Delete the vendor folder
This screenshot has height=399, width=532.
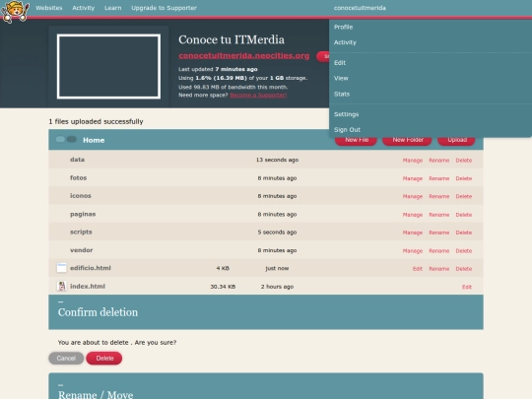click(464, 251)
